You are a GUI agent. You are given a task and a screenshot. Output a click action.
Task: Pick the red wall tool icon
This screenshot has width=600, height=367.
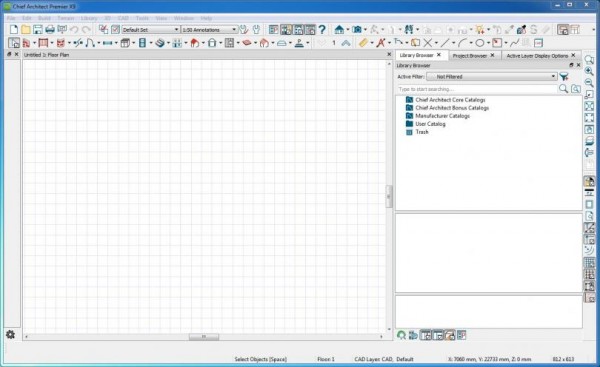point(26,43)
